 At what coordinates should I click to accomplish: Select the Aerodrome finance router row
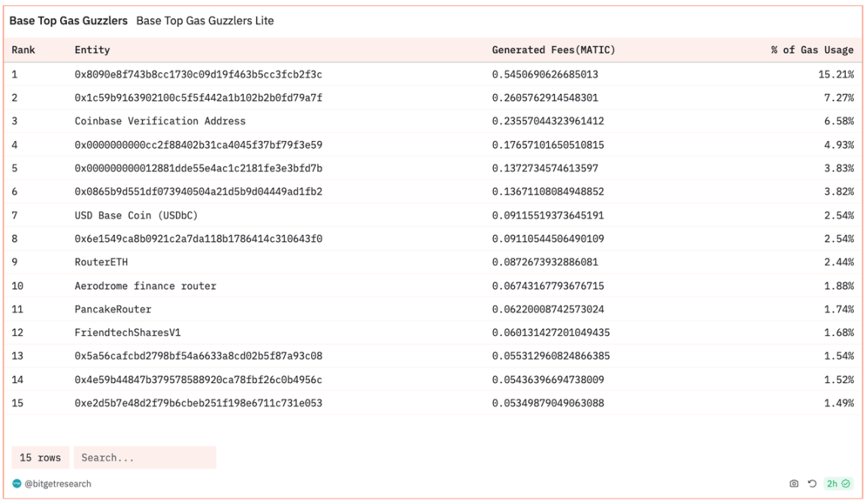tap(145, 286)
